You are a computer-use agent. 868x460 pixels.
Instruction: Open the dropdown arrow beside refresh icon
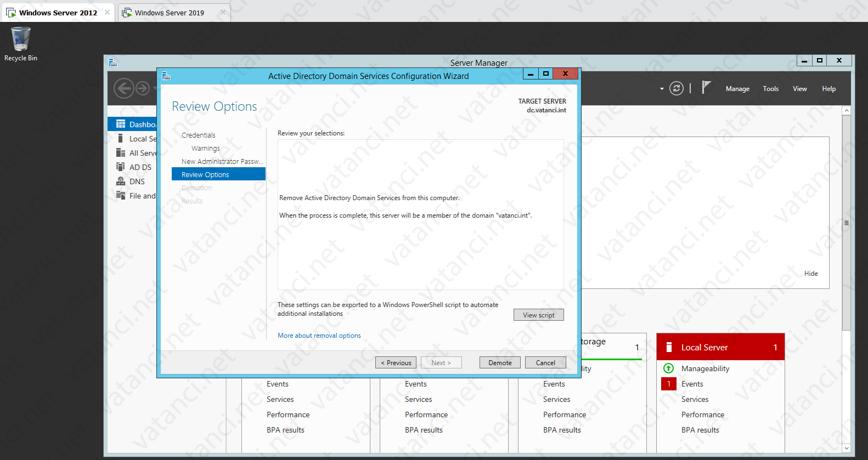(x=662, y=89)
